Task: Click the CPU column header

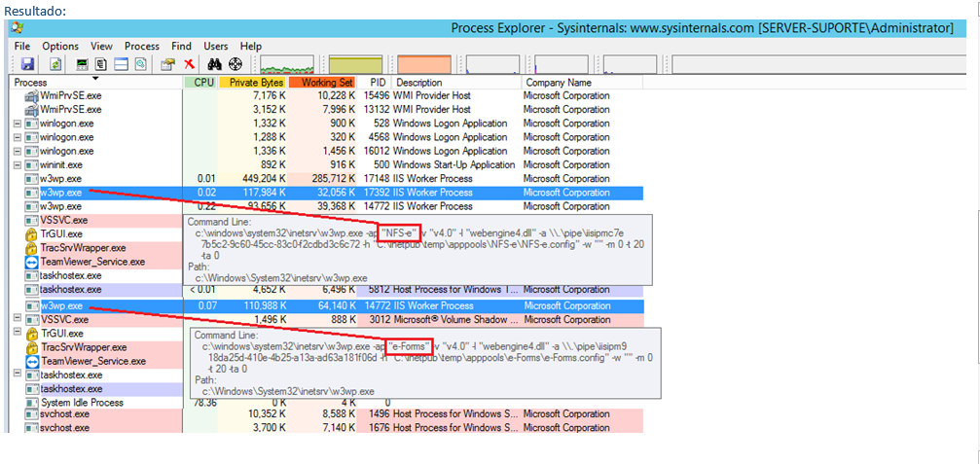Action: pos(202,83)
